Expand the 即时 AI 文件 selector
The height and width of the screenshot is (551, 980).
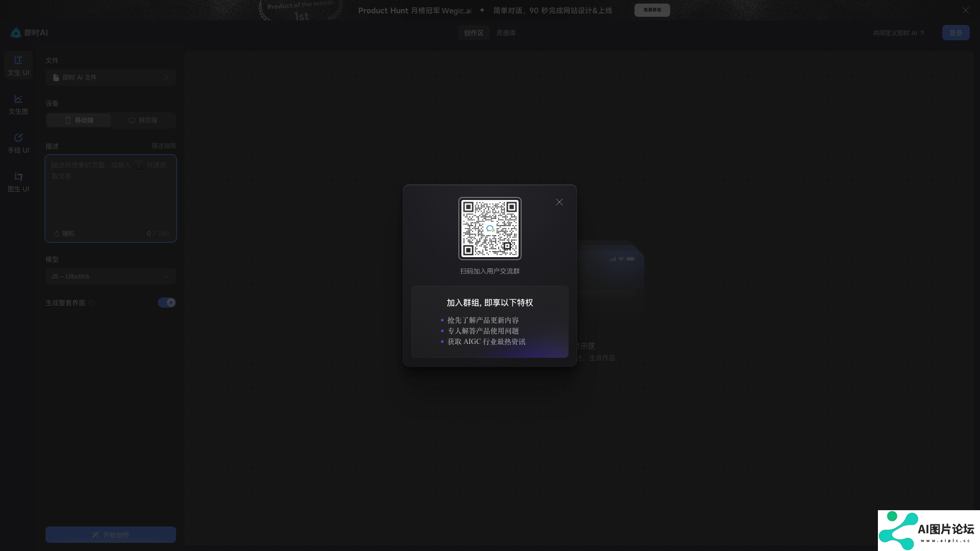(x=111, y=78)
